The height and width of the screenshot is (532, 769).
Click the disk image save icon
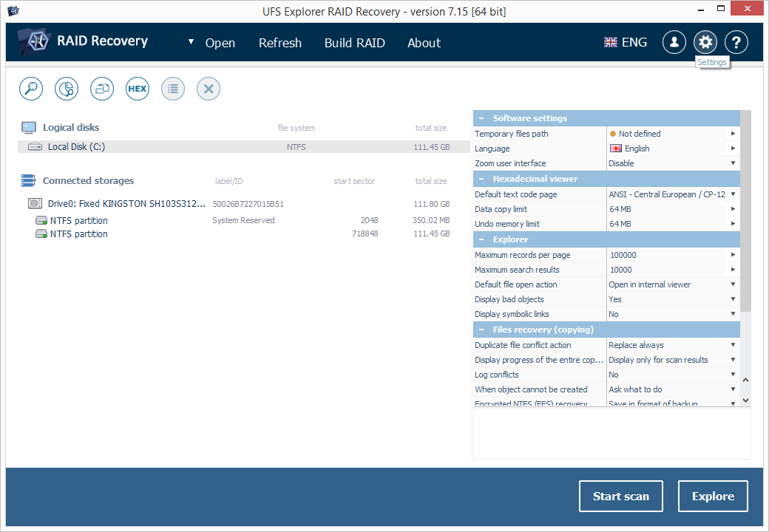[102, 89]
